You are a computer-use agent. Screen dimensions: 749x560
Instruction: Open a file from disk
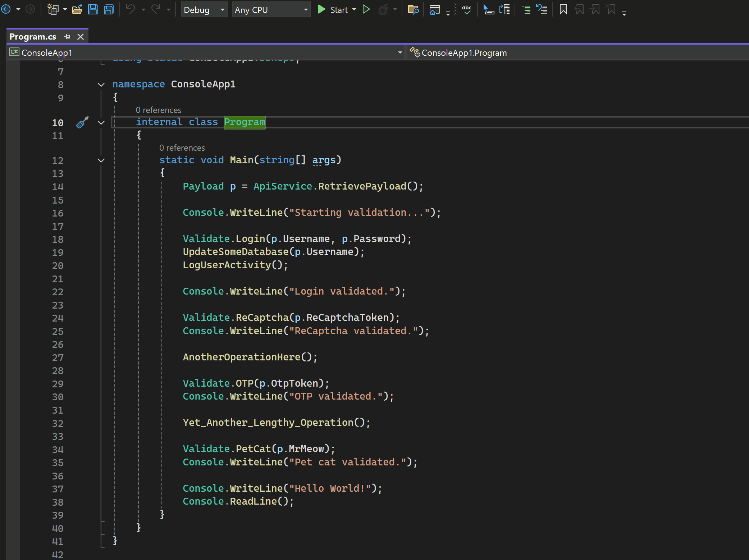(77, 9)
